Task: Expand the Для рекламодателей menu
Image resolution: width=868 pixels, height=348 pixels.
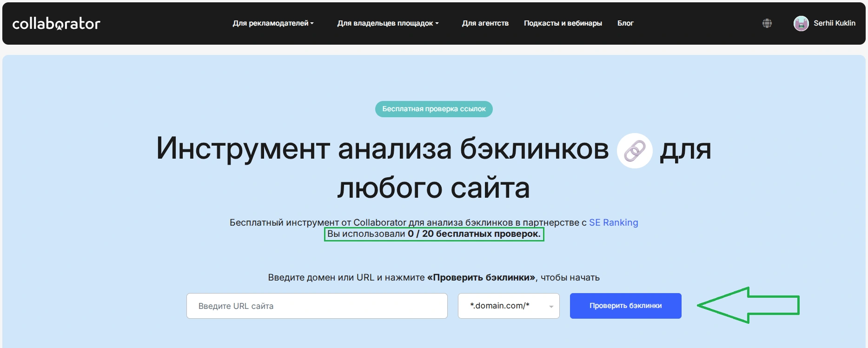Action: click(x=273, y=23)
